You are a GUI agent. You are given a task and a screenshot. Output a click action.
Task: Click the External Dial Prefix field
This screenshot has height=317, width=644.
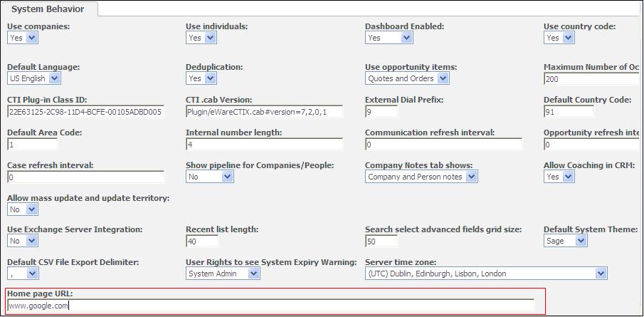click(x=381, y=111)
